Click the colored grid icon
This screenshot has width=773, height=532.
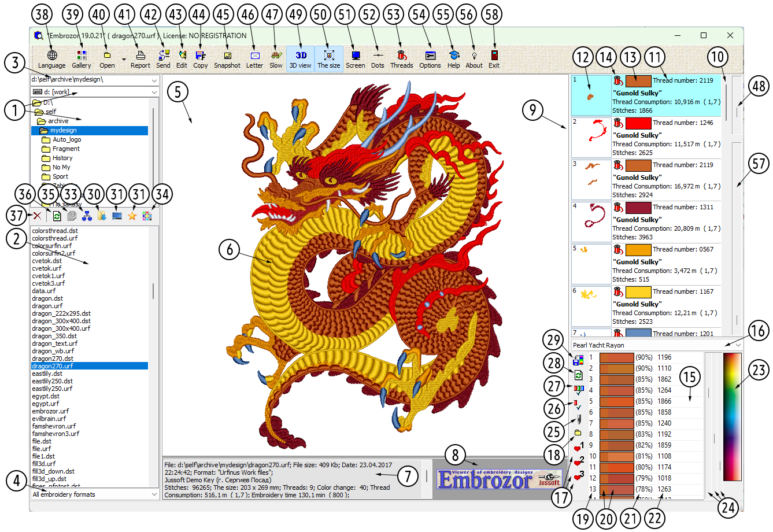point(147,216)
